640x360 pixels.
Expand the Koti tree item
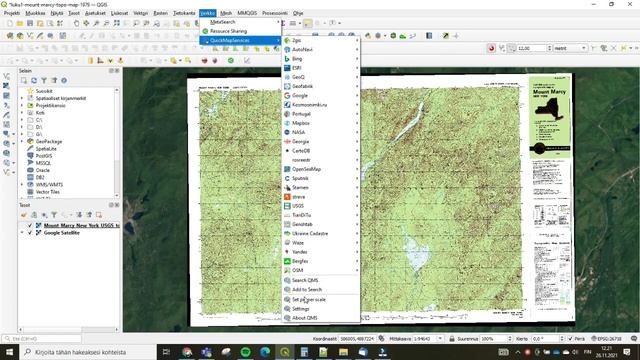(x=22, y=113)
